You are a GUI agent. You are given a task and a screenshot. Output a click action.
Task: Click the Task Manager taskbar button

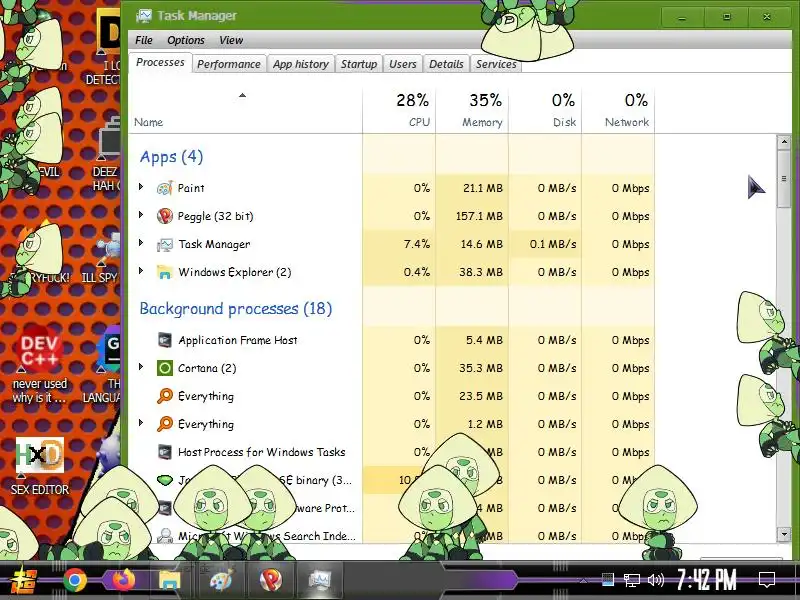320,580
